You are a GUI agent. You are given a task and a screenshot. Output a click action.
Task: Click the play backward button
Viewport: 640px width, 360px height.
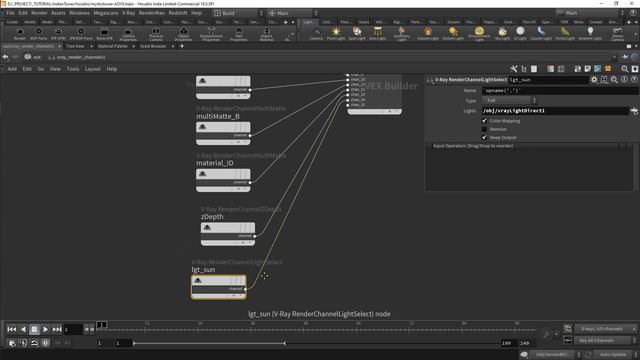[x=23, y=329]
